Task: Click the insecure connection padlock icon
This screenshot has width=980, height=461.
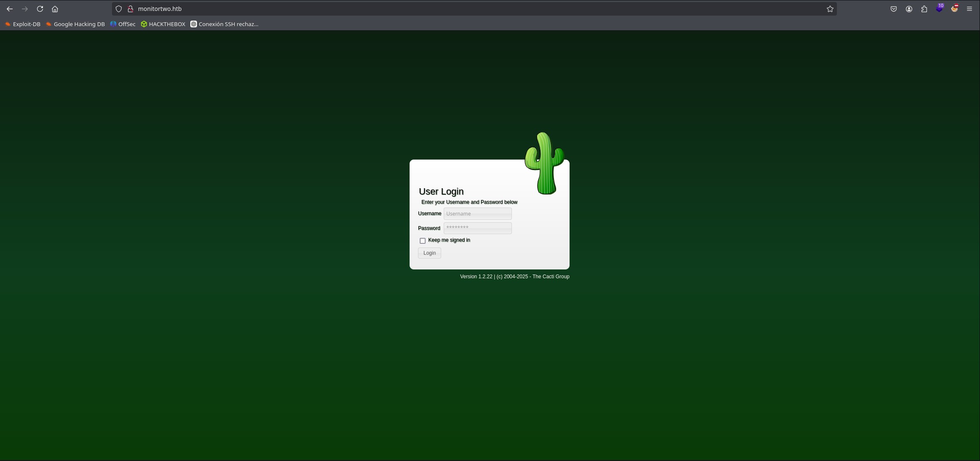Action: coord(130,9)
